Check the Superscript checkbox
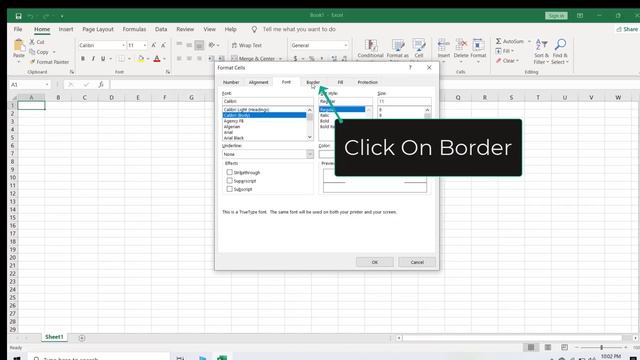Image resolution: width=640 pixels, height=360 pixels. coord(229,180)
